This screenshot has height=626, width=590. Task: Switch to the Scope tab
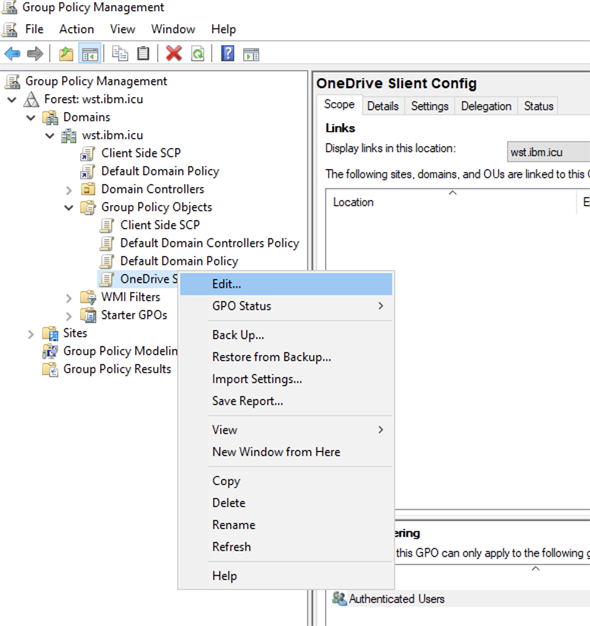[339, 105]
